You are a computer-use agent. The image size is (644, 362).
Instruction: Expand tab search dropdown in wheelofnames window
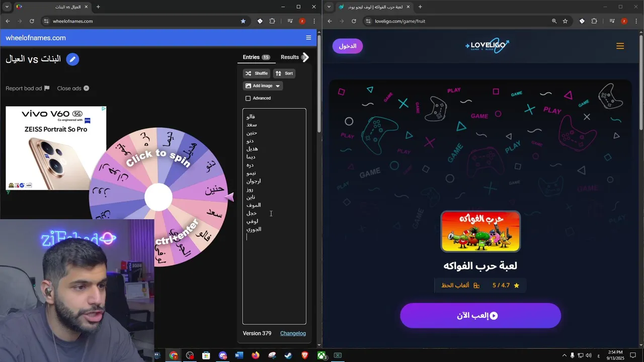click(x=7, y=7)
